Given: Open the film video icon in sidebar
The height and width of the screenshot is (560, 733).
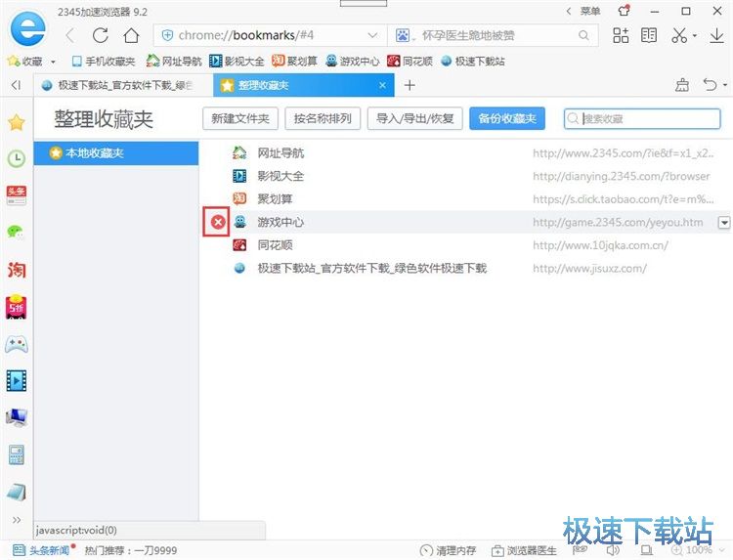Looking at the screenshot, I should [x=17, y=380].
